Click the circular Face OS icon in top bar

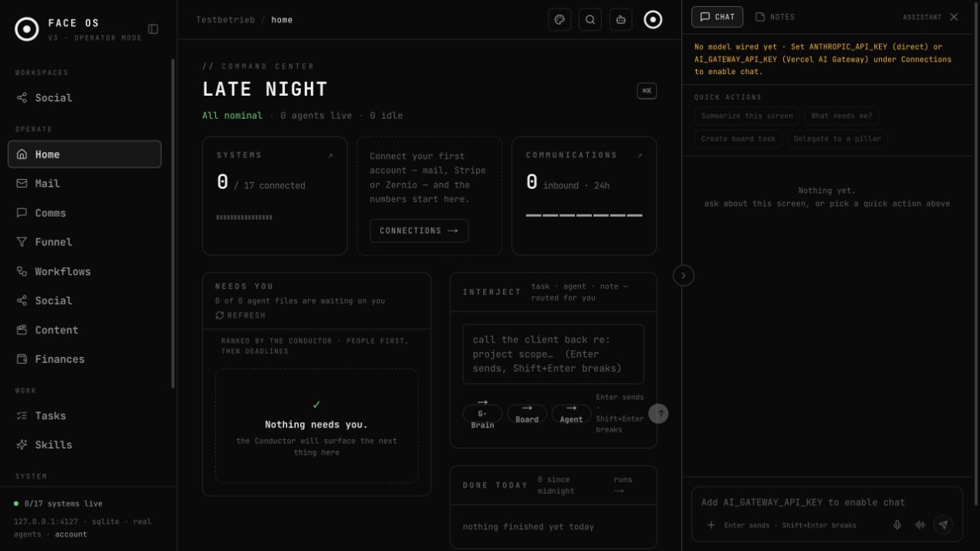pos(653,20)
